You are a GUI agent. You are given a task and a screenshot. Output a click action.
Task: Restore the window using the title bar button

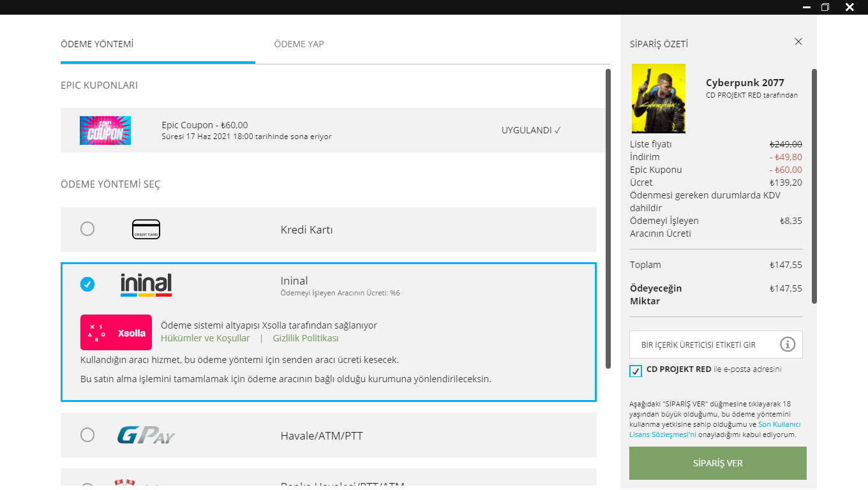pyautogui.click(x=825, y=7)
